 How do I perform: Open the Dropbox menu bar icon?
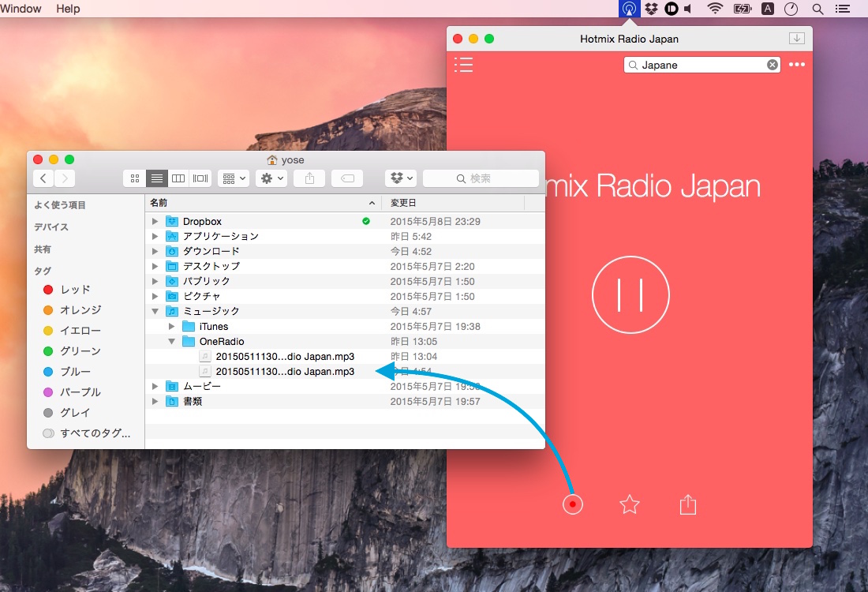pyautogui.click(x=652, y=9)
